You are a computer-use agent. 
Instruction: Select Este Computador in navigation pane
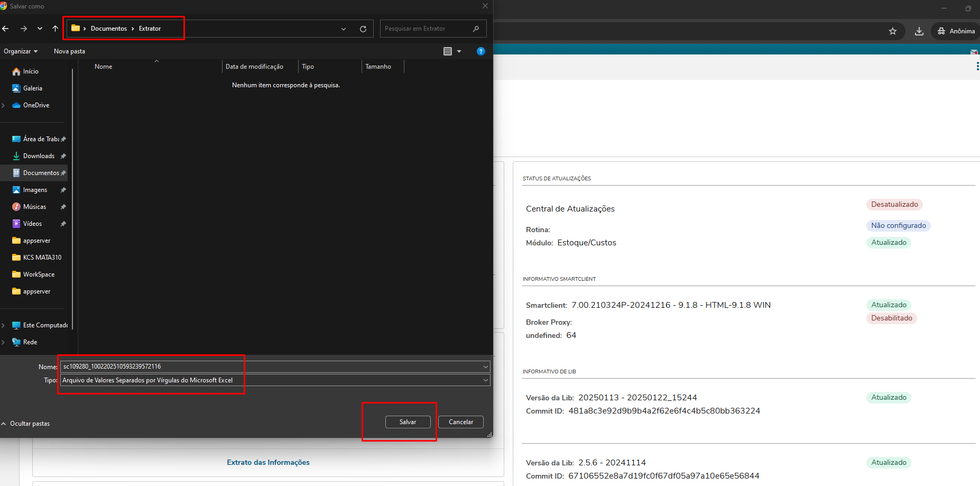tap(45, 325)
